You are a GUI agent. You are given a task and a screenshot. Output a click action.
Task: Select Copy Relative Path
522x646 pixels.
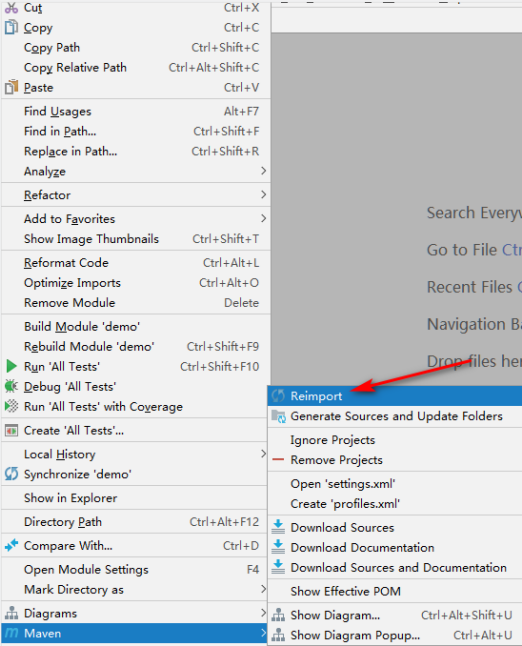[136, 67]
